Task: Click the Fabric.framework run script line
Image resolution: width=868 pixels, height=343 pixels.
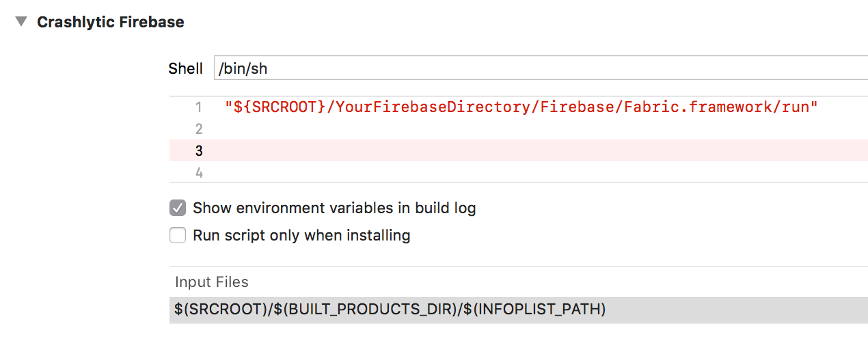Action: click(x=521, y=107)
